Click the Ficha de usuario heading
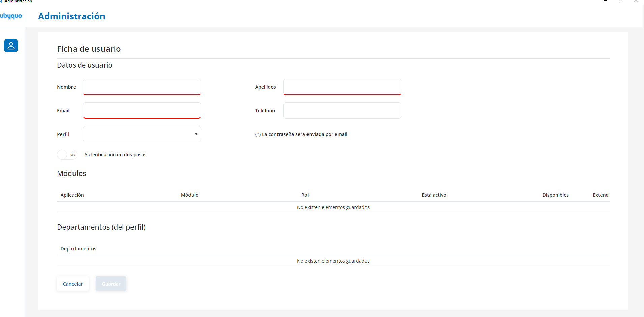The image size is (644, 317). point(89,49)
